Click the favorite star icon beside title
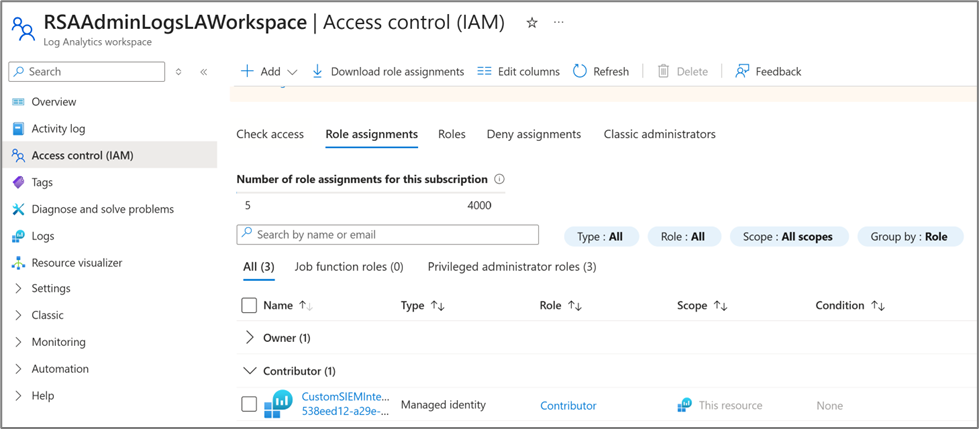This screenshot has width=979, height=429. [532, 22]
